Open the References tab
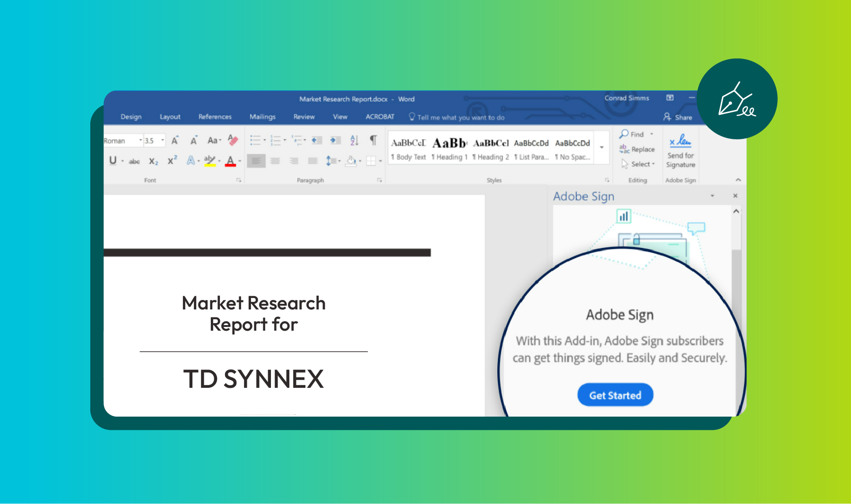 [215, 117]
